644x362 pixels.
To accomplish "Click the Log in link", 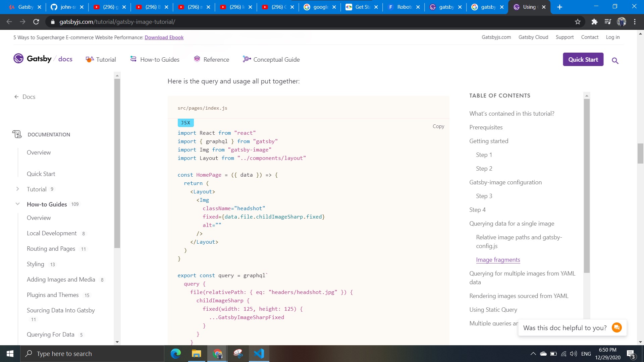I will tap(612, 37).
